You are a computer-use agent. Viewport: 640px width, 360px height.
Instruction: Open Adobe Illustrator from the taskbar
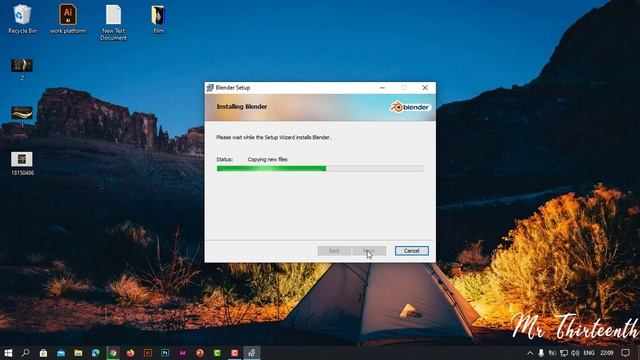(148, 353)
